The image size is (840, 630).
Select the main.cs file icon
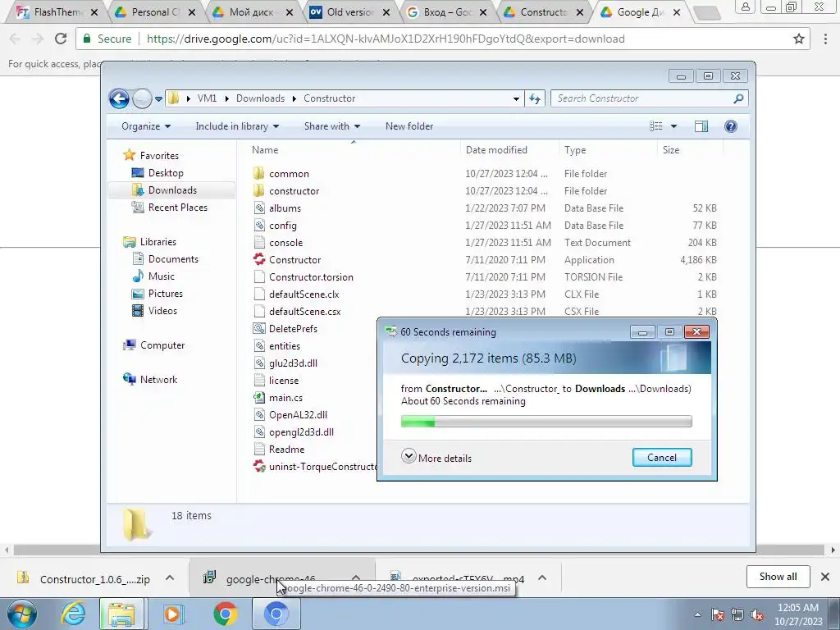[x=258, y=398]
